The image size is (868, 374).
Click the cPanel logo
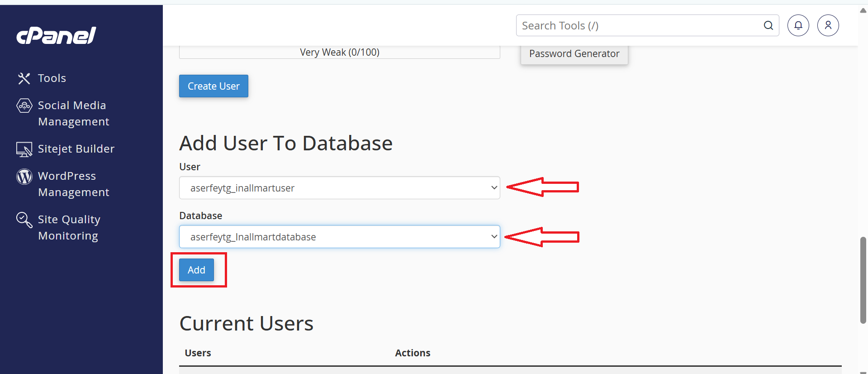pos(56,35)
